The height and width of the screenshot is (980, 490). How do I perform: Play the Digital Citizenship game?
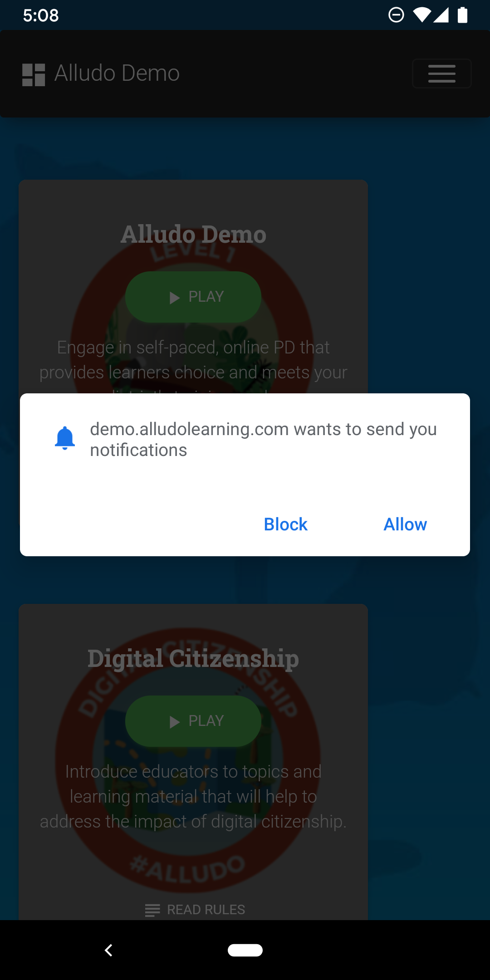click(x=193, y=721)
